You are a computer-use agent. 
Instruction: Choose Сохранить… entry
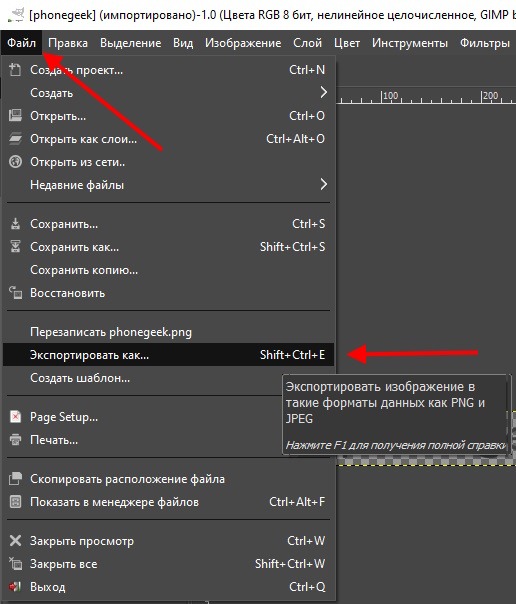click(x=168, y=223)
